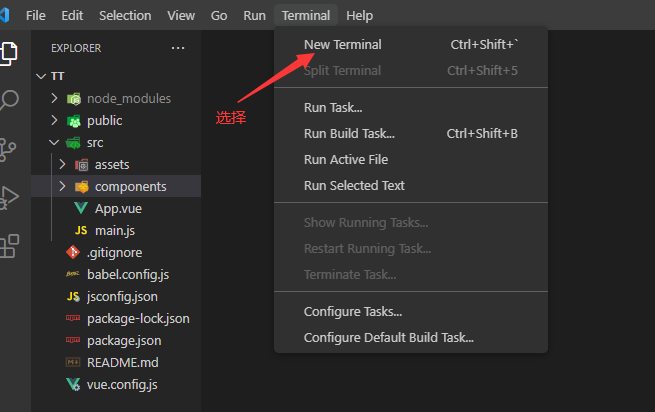Select New Terminal from the menu

pyautogui.click(x=342, y=44)
